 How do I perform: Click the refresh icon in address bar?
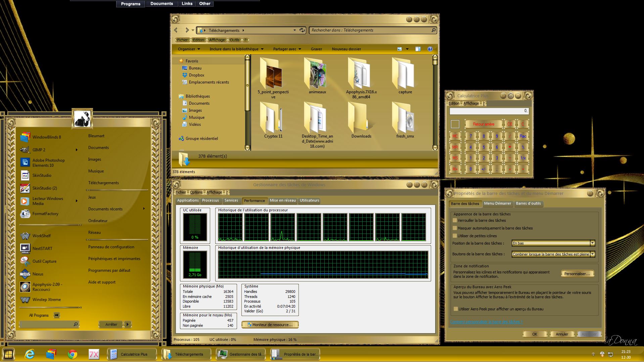302,30
